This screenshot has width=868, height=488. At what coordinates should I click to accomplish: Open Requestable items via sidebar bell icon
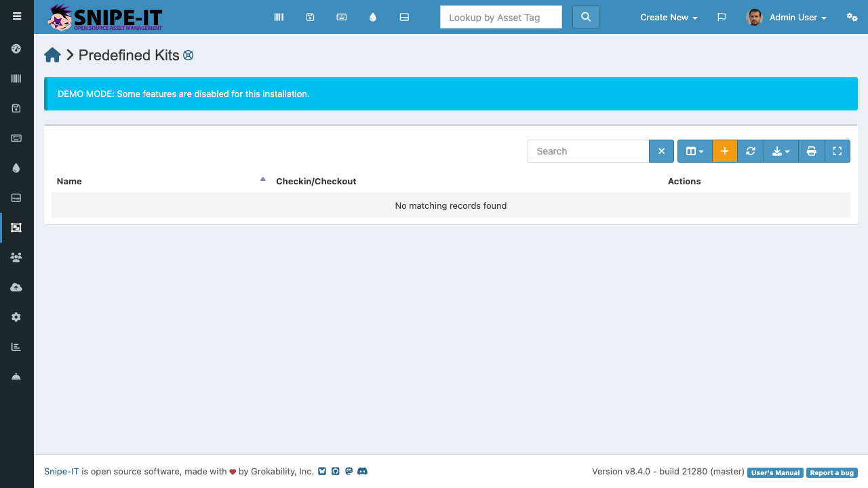(x=16, y=377)
